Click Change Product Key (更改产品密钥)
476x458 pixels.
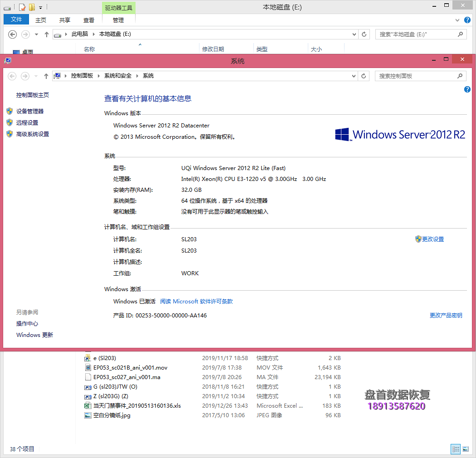click(446, 315)
